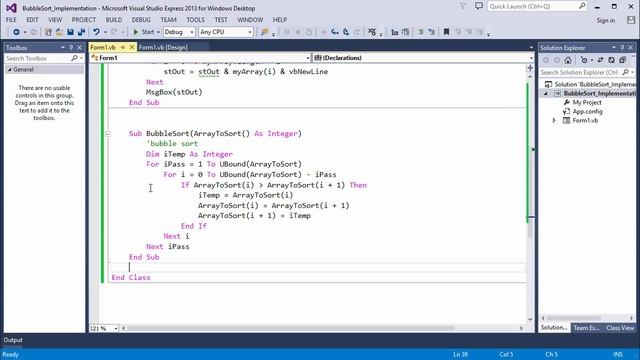Start debugging with the green Start button
Screen dimensions: 640x360
click(x=144, y=32)
